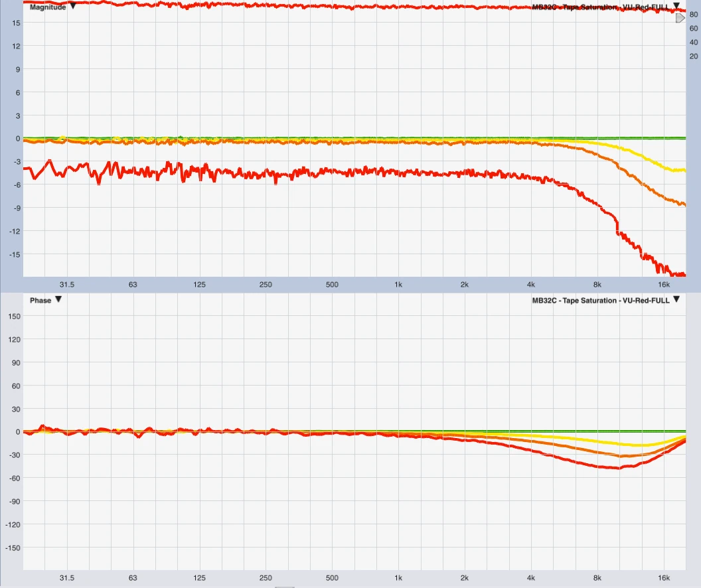Open the Magnitude graph type dropdown arrow
701x588 pixels.
pyautogui.click(x=73, y=7)
